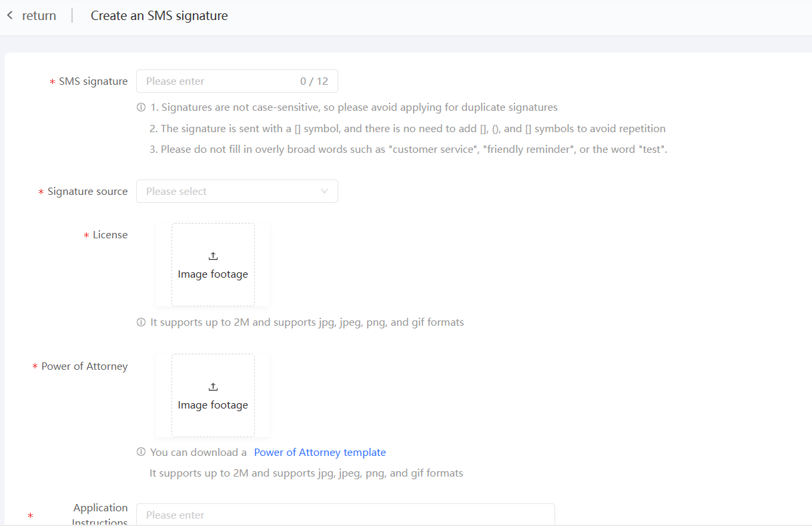The image size is (812, 526).
Task: Click the "Create an SMS signature" page title
Action: pos(159,15)
